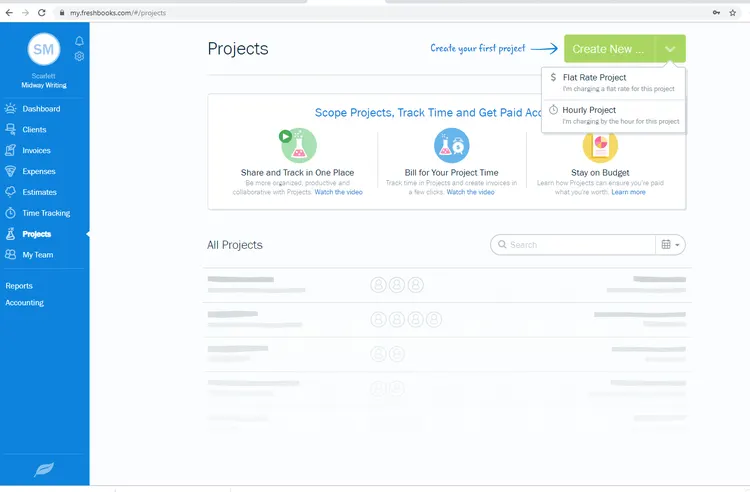The image size is (750, 492).
Task: Click the clock icon for Hourly Project
Action: [553, 110]
